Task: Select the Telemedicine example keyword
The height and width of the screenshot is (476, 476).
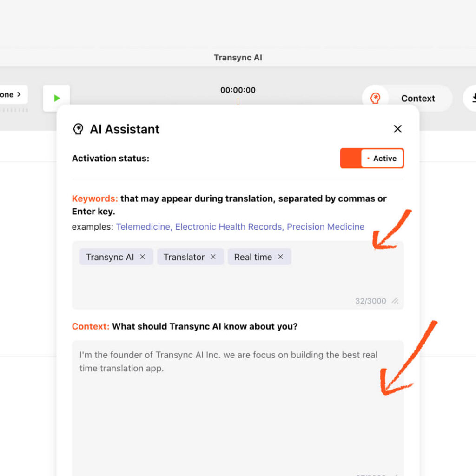Action: pyautogui.click(x=144, y=227)
